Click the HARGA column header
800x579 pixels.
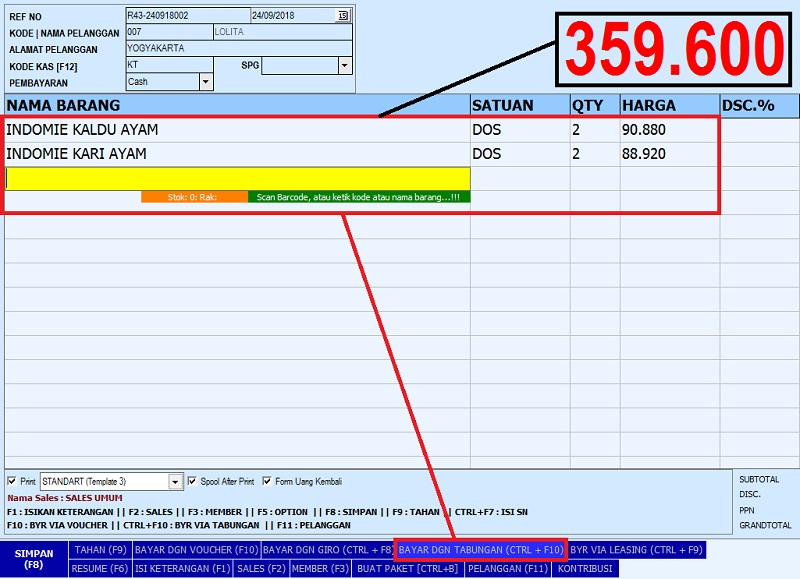coord(670,106)
